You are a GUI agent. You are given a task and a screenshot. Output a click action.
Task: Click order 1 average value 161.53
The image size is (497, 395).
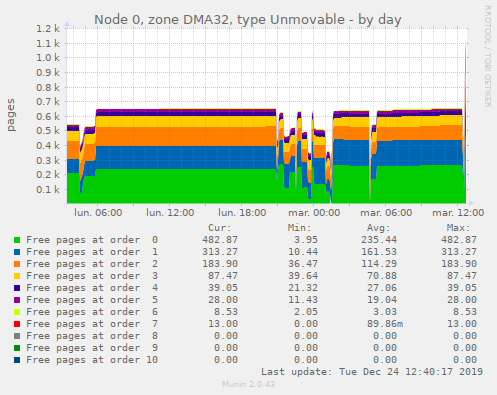tap(379, 252)
